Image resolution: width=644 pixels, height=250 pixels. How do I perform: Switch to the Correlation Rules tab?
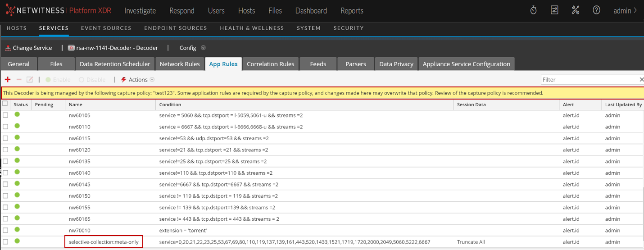(x=270, y=64)
